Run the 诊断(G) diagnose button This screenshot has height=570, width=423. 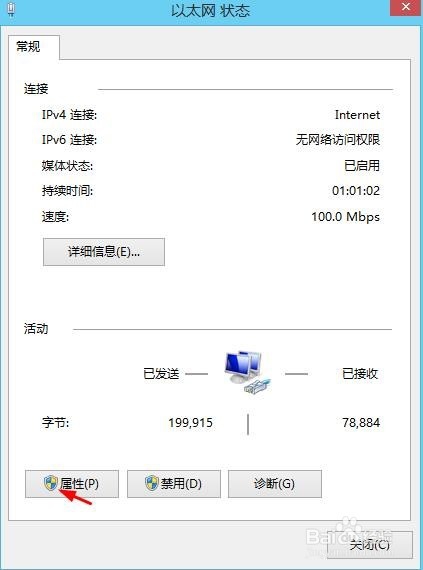tap(275, 484)
